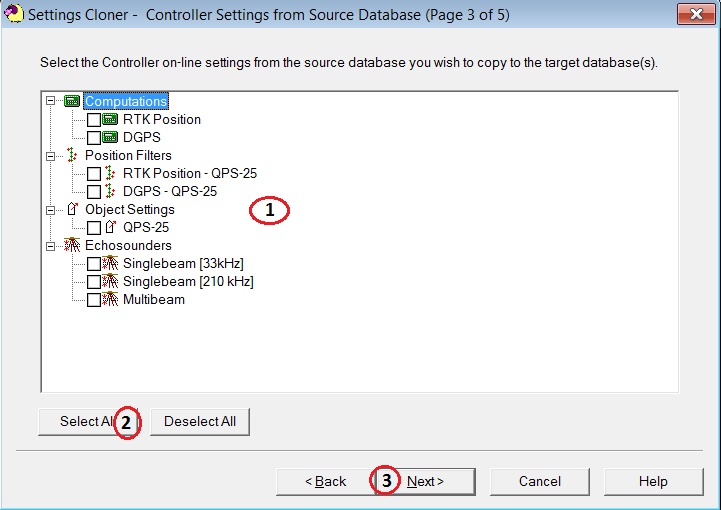The height and width of the screenshot is (510, 721).
Task: Tick the Singlebeam [33kHz] checkbox
Action: (x=93, y=264)
